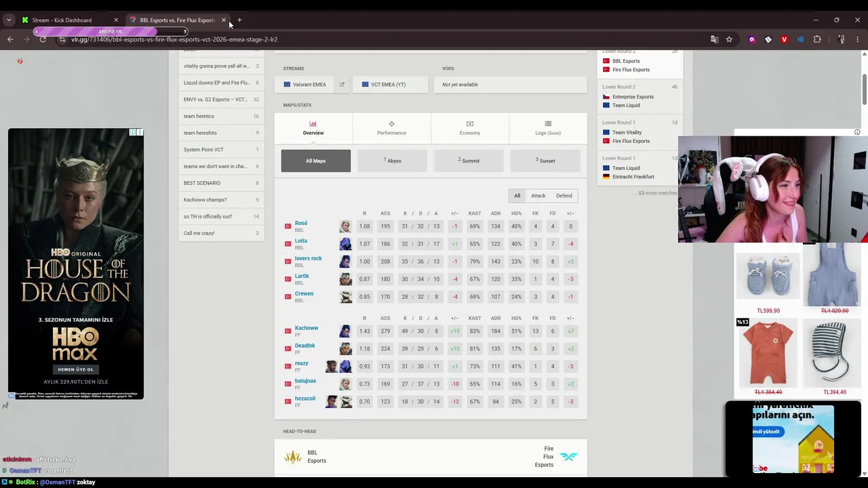Close the BBL Esports vs. Fire Flux tab

coord(223,20)
